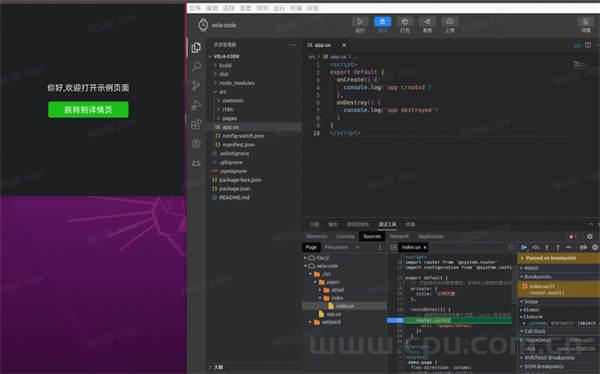Open package-lock.json file

coord(254,180)
